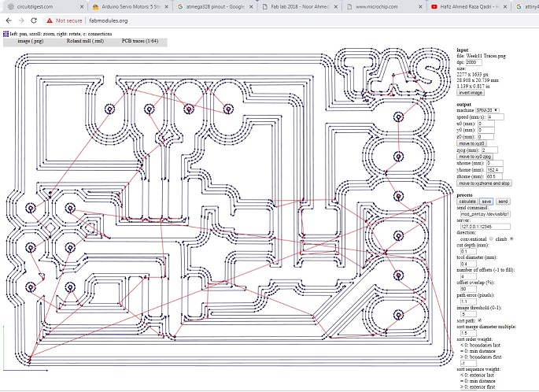The image size is (539, 392).
Task: Go back using the browser back arrow
Action: pos(9,20)
